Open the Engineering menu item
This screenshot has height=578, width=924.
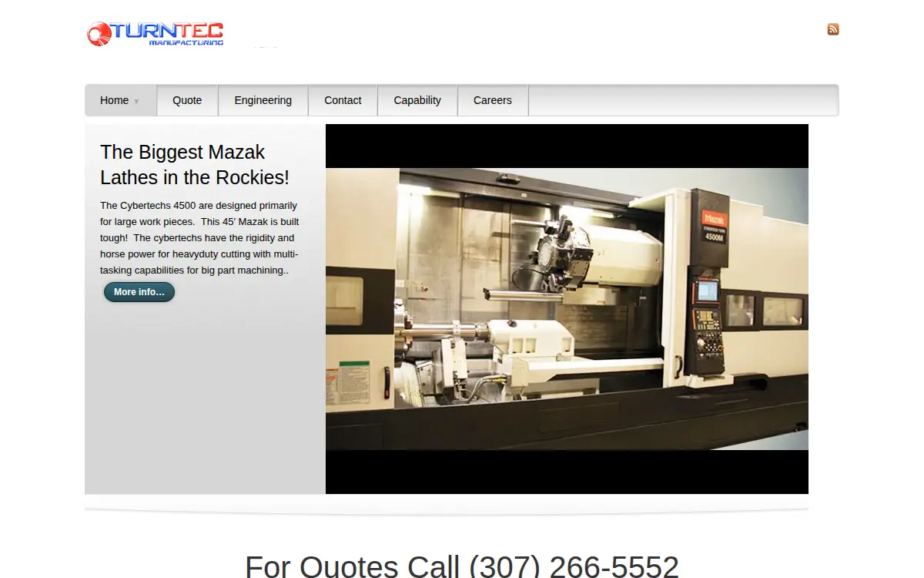coord(263,100)
